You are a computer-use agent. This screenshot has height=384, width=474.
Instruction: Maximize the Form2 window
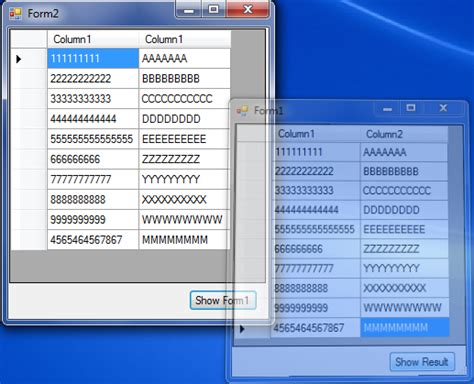pos(214,9)
